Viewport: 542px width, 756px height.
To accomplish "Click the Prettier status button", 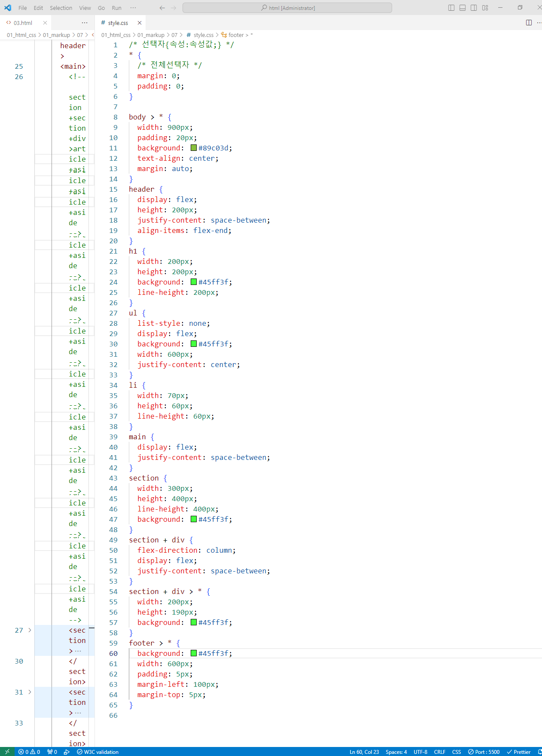I will (x=518, y=752).
